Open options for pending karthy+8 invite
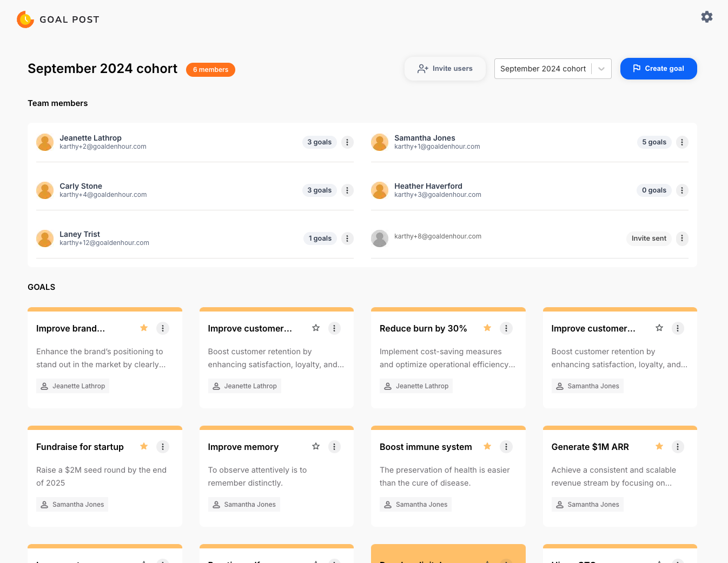The image size is (728, 563). click(681, 239)
